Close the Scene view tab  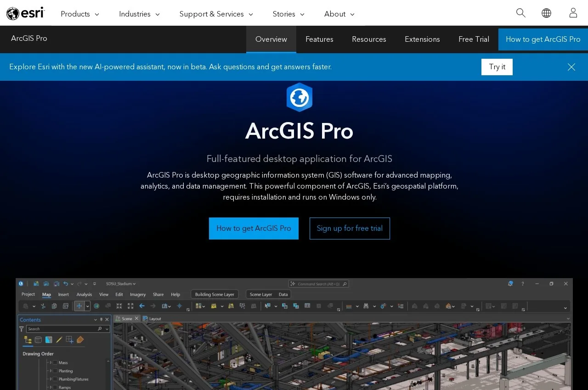click(136, 318)
